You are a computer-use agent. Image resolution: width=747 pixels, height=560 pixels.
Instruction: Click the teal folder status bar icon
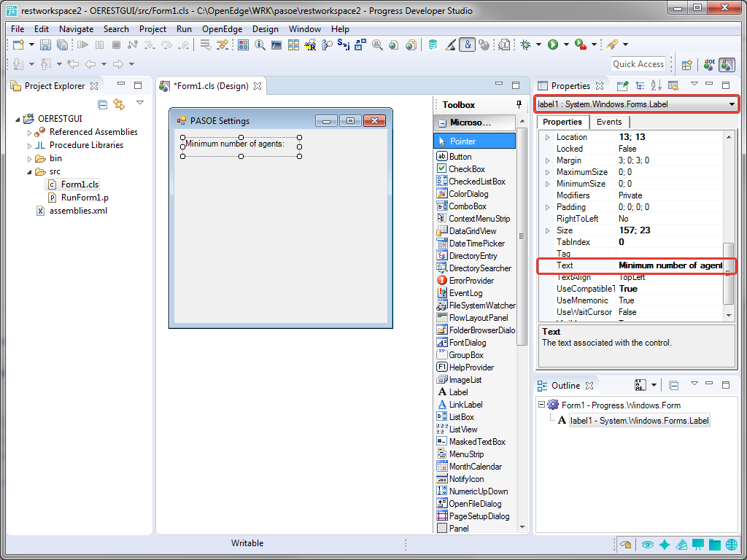[715, 545]
